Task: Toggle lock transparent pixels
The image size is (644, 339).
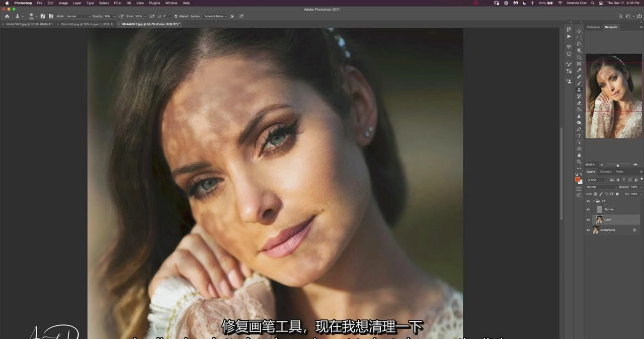Action: coord(595,194)
